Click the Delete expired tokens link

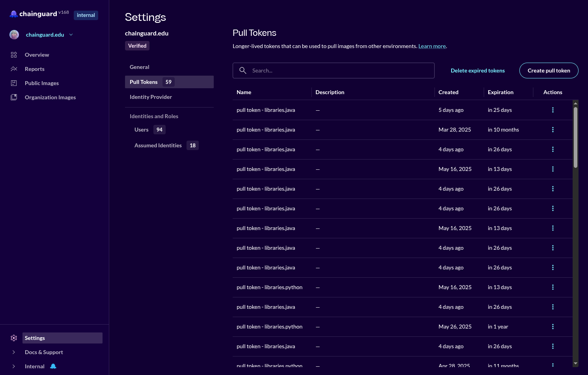478,70
